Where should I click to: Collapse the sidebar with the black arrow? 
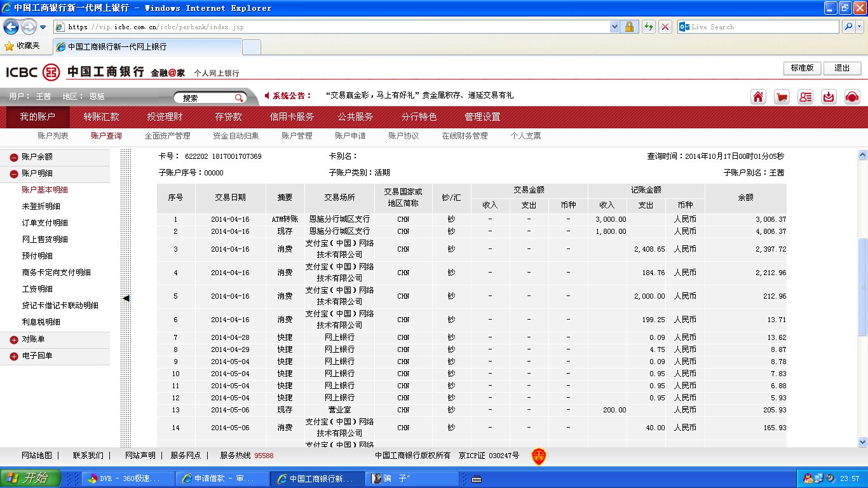[x=126, y=298]
